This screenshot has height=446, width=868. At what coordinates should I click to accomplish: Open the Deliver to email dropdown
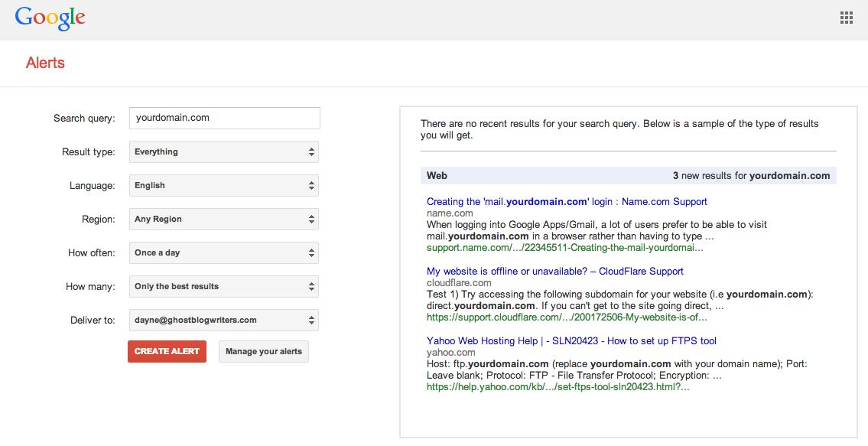pos(223,321)
